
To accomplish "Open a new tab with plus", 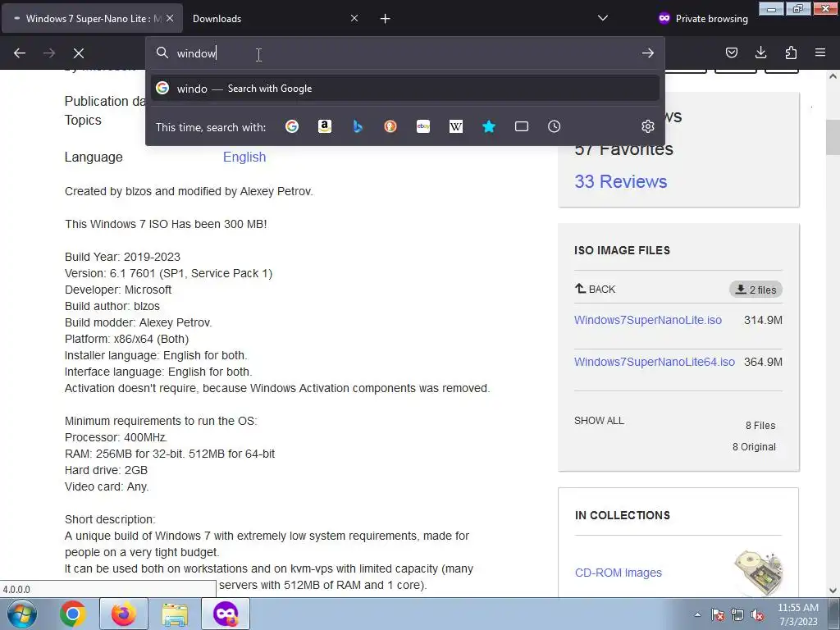I will click(x=385, y=19).
